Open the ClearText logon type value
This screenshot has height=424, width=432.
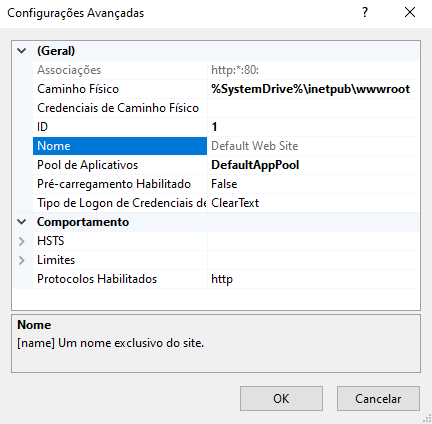(x=313, y=203)
